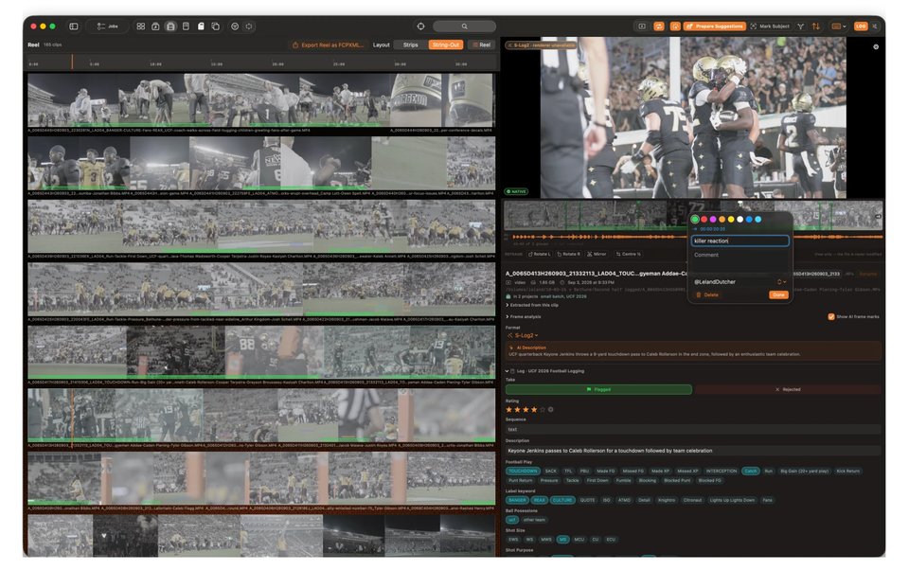
Task: Set rating to the fifth star
Action: (x=542, y=409)
